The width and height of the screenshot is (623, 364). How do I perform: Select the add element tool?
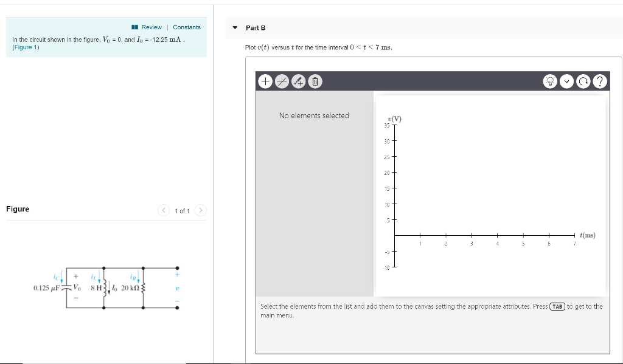pos(266,81)
